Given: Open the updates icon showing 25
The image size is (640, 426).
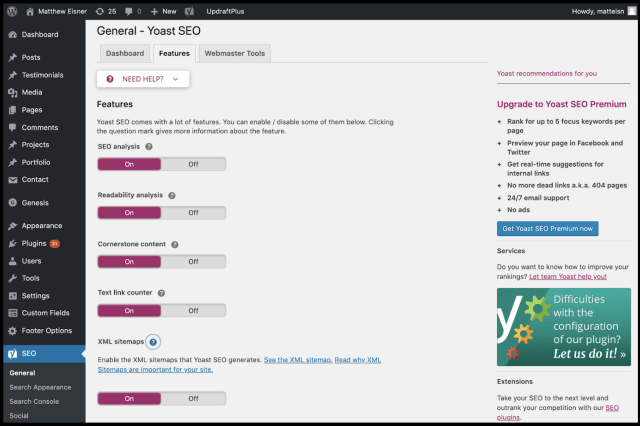Looking at the screenshot, I should coord(100,11).
